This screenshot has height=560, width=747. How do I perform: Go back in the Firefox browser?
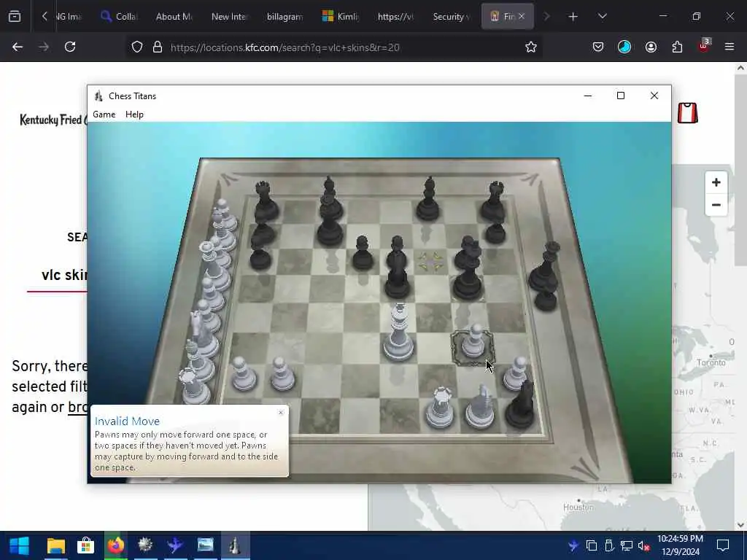click(x=18, y=47)
